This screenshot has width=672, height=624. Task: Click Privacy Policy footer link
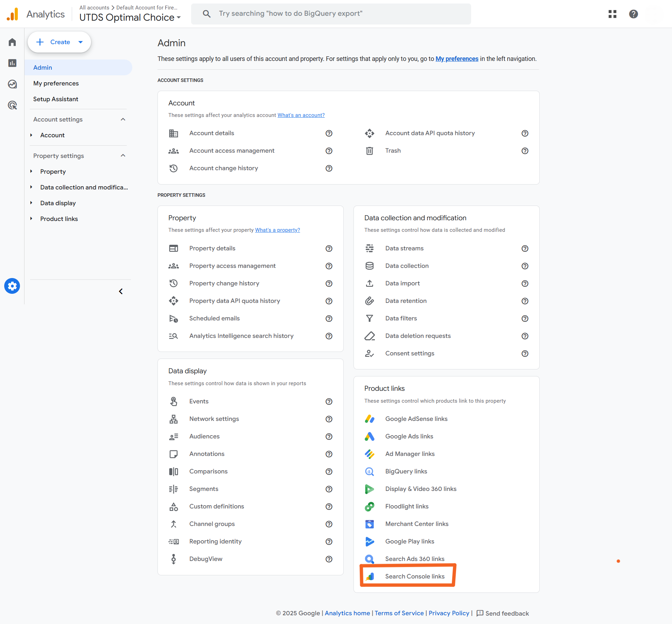point(449,613)
